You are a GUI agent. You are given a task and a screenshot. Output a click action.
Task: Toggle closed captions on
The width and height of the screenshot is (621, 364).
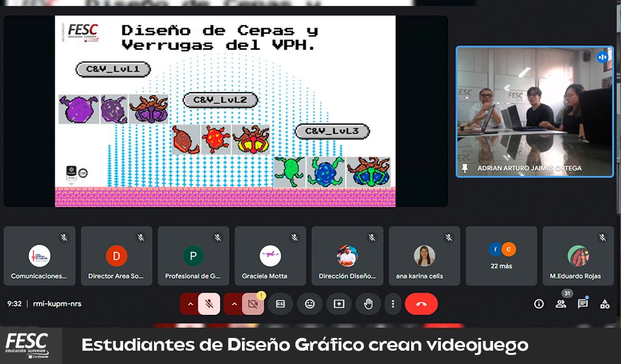(x=280, y=304)
